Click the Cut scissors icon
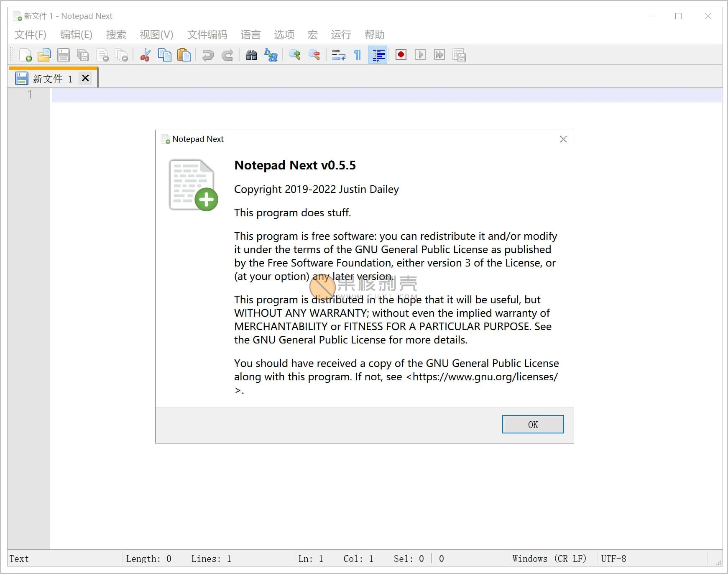Image resolution: width=728 pixels, height=574 pixels. click(145, 55)
